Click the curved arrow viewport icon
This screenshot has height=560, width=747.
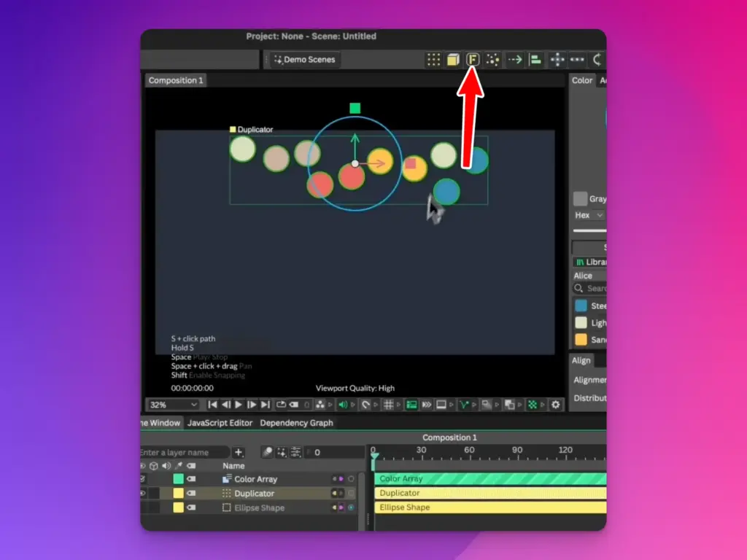tap(365, 405)
